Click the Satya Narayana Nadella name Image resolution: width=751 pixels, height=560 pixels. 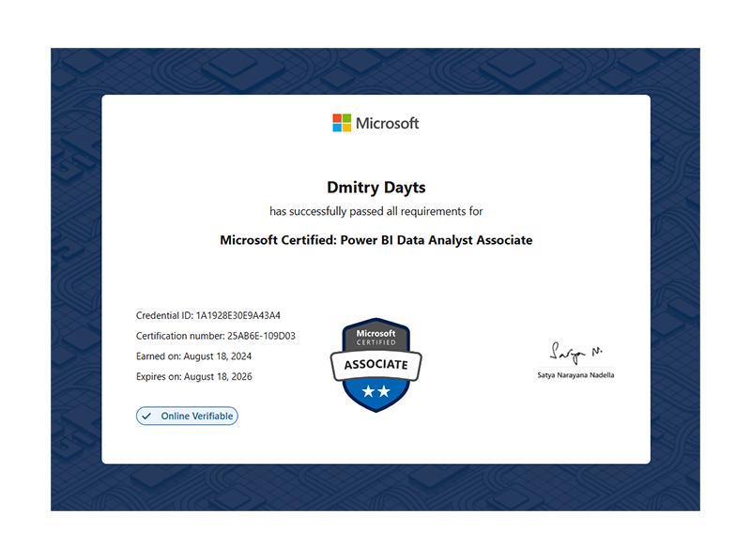(x=576, y=375)
